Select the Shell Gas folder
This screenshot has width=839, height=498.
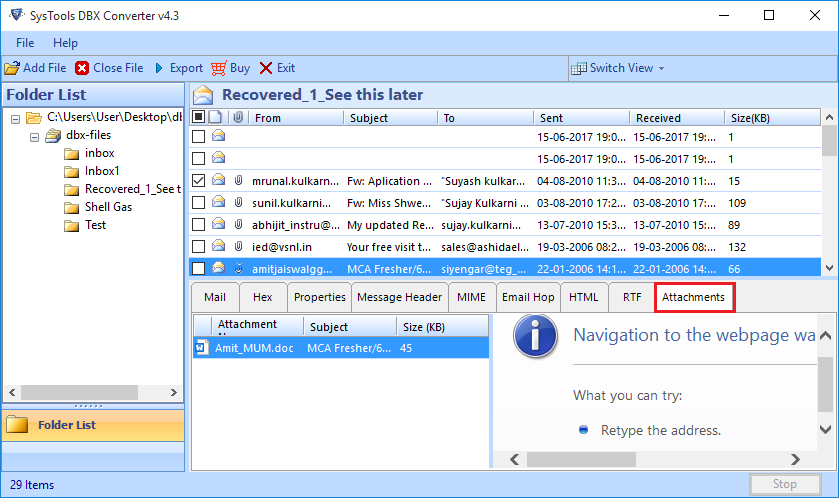point(108,207)
